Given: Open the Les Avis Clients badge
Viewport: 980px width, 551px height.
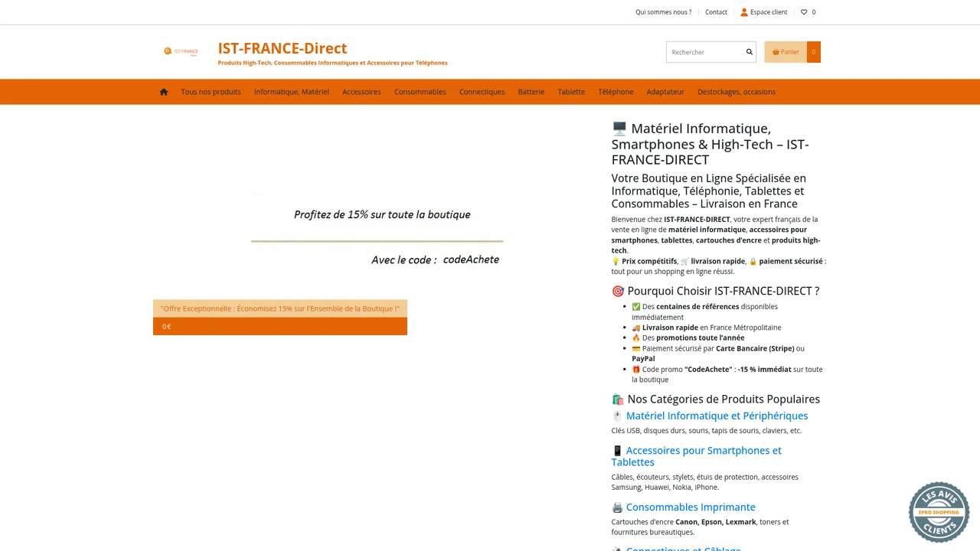Looking at the screenshot, I should click(x=939, y=512).
